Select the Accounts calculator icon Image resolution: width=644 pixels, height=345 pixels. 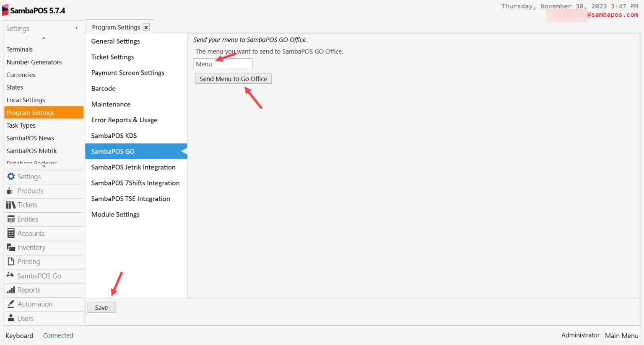click(11, 233)
